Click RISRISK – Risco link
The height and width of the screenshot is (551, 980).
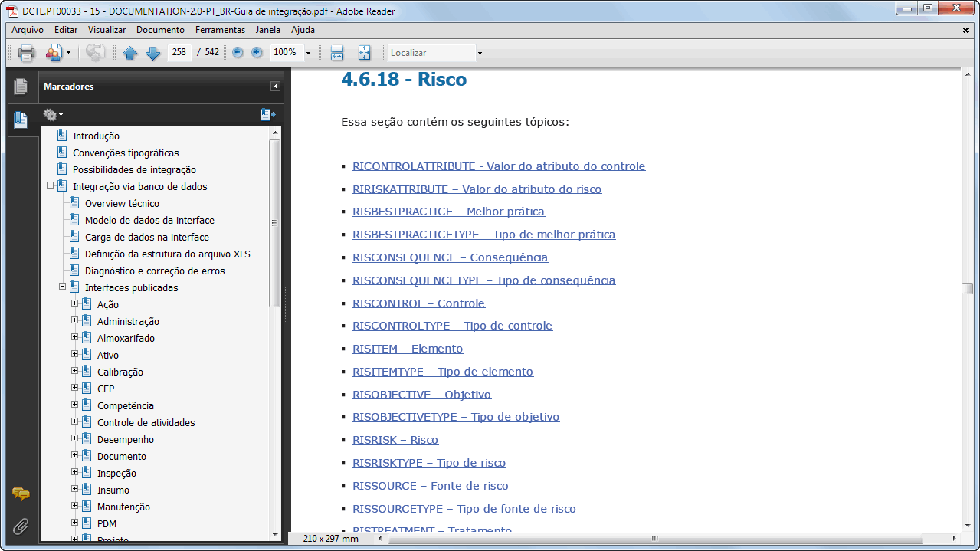click(x=395, y=440)
